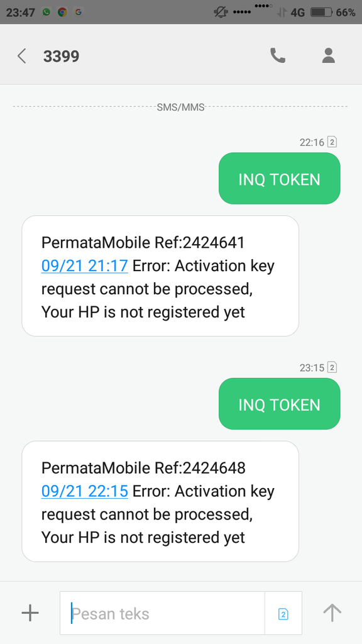Open the phone call icon for contact 3399

278,55
